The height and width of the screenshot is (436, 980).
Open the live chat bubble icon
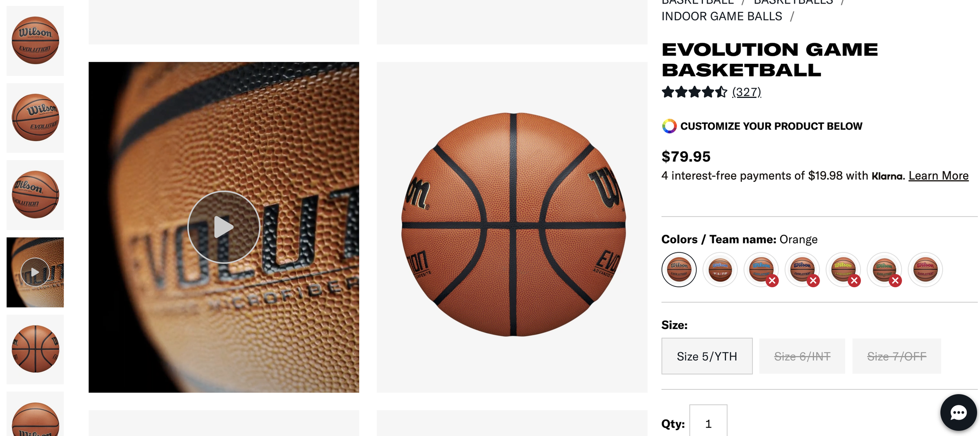point(958,412)
